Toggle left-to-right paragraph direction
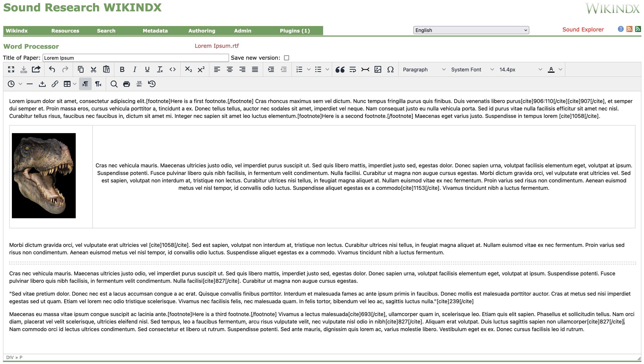Screen dimensions: 644x364 85,84
